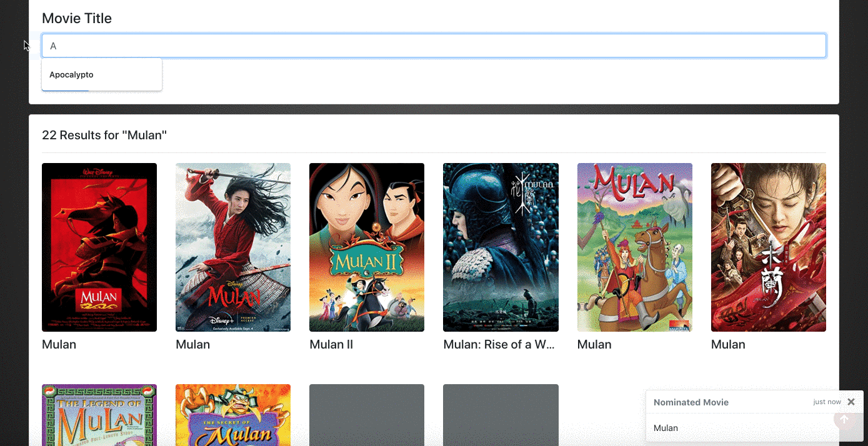868x446 pixels.
Task: Open The Legend of Mulan poster
Action: click(x=99, y=415)
